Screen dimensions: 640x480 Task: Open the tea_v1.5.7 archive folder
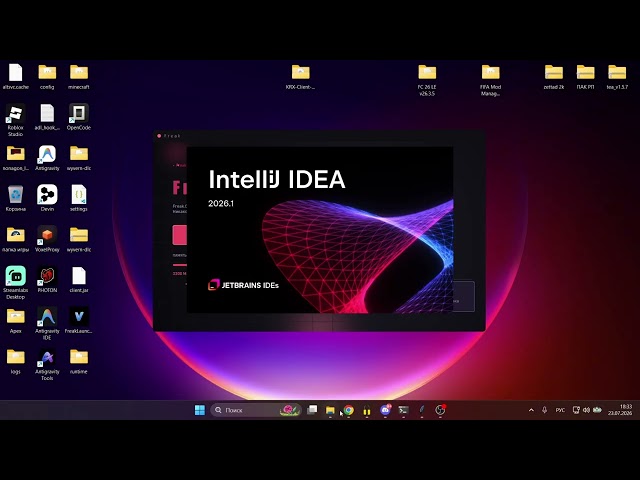pos(617,76)
